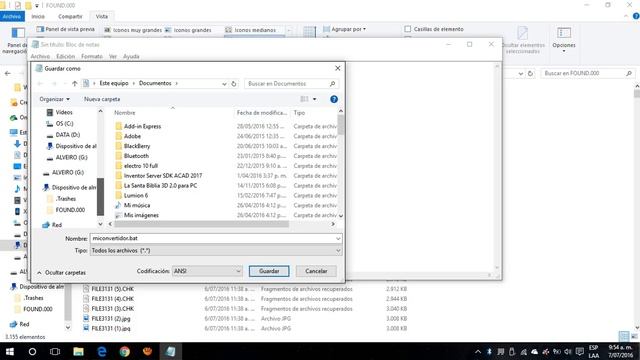
Task: Open Microsoft Edge from taskbar
Action: (102, 351)
